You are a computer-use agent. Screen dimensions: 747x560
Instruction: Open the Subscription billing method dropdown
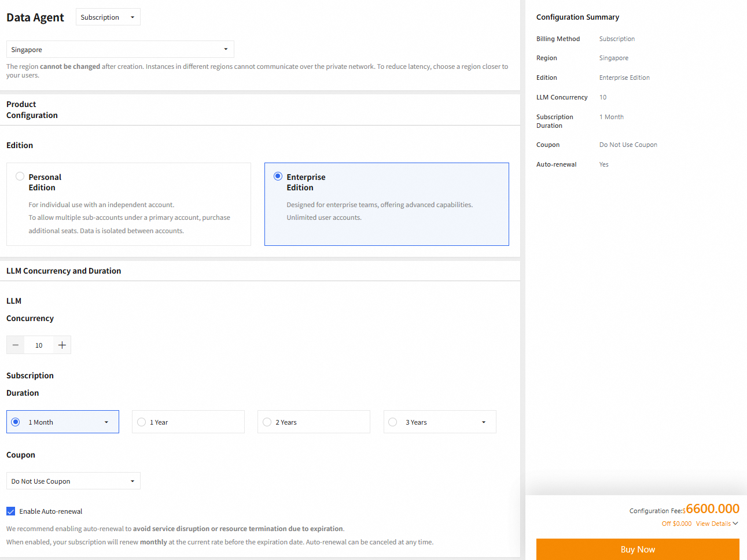coord(108,17)
